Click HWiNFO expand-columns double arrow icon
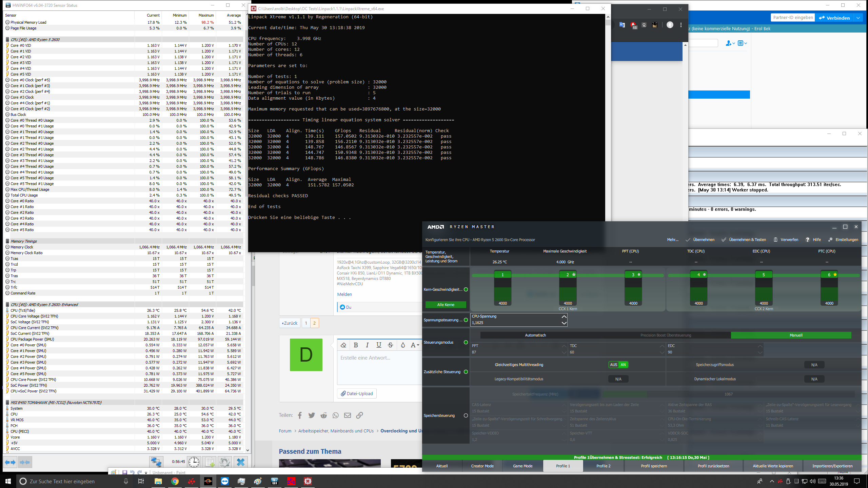The width and height of the screenshot is (868, 488). coord(10,462)
